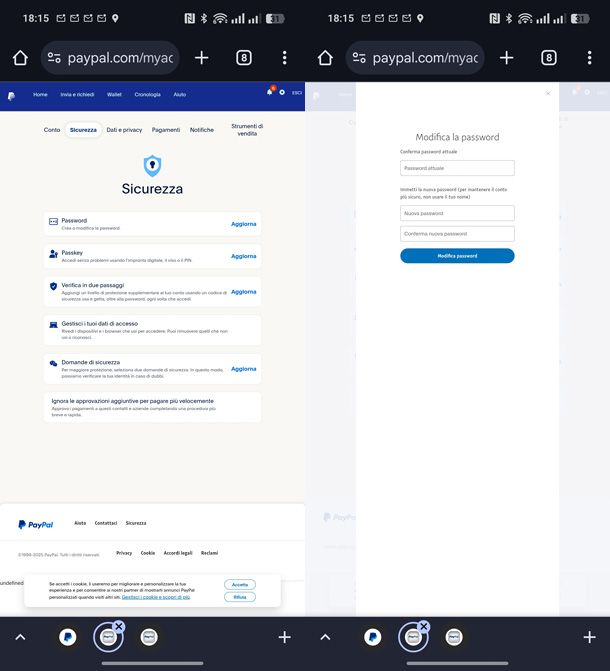Switch to first PayPal tab in left phone bottom strip

pyautogui.click(x=68, y=637)
